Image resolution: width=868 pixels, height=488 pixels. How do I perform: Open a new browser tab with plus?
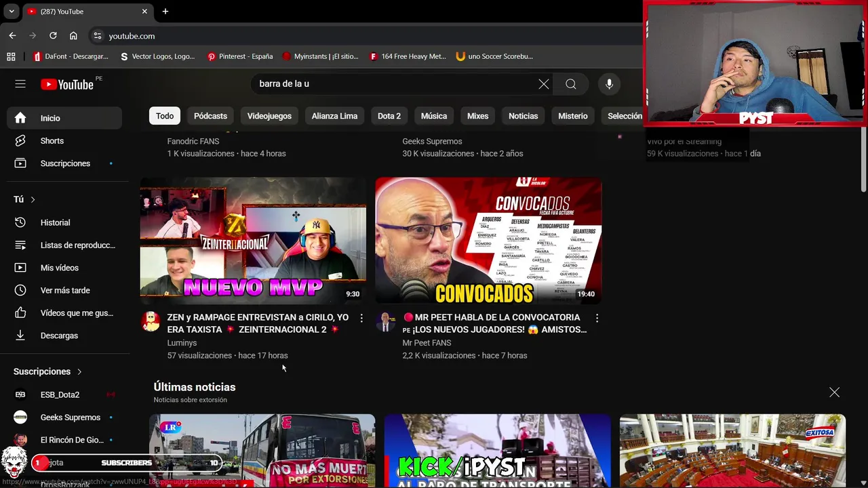coord(165,12)
